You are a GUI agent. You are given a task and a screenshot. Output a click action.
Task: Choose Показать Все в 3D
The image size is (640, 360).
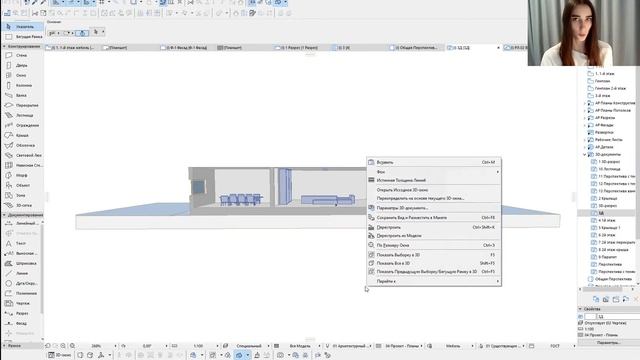[x=434, y=263]
